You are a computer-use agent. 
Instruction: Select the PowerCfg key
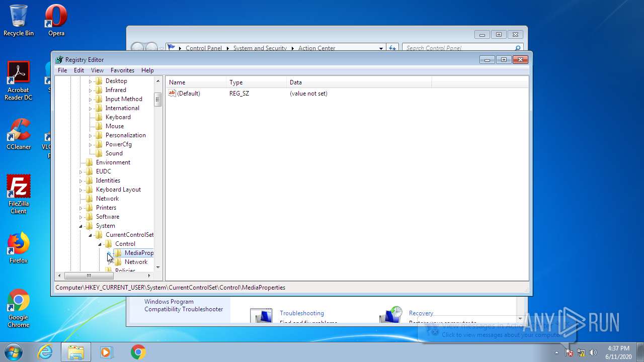click(118, 144)
